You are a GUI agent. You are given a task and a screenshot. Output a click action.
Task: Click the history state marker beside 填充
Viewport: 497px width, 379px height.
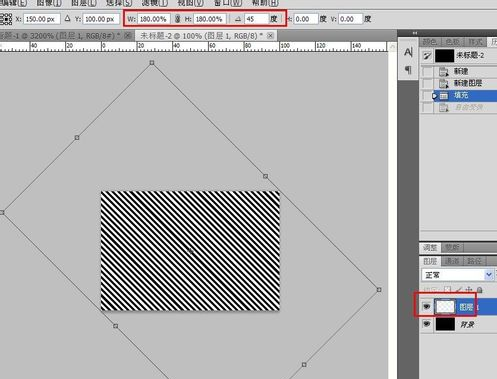pos(434,96)
